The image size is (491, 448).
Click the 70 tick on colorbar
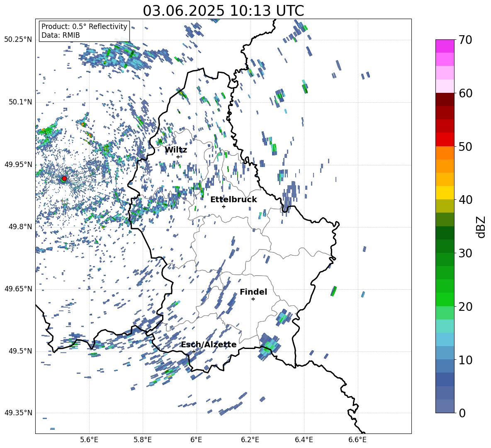tap(466, 40)
